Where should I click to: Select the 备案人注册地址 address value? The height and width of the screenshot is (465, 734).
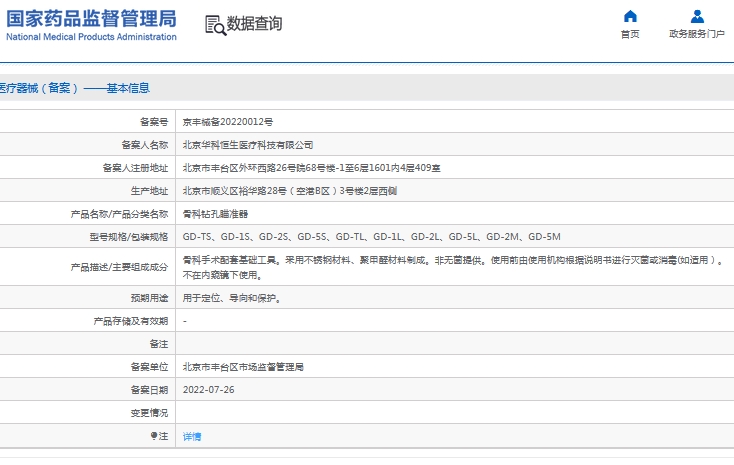click(x=311, y=168)
